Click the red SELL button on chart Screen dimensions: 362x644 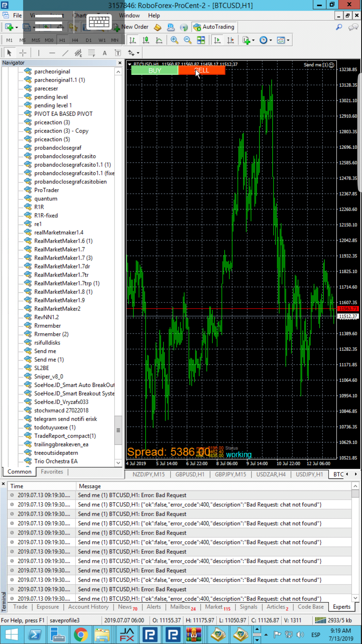coord(202,70)
